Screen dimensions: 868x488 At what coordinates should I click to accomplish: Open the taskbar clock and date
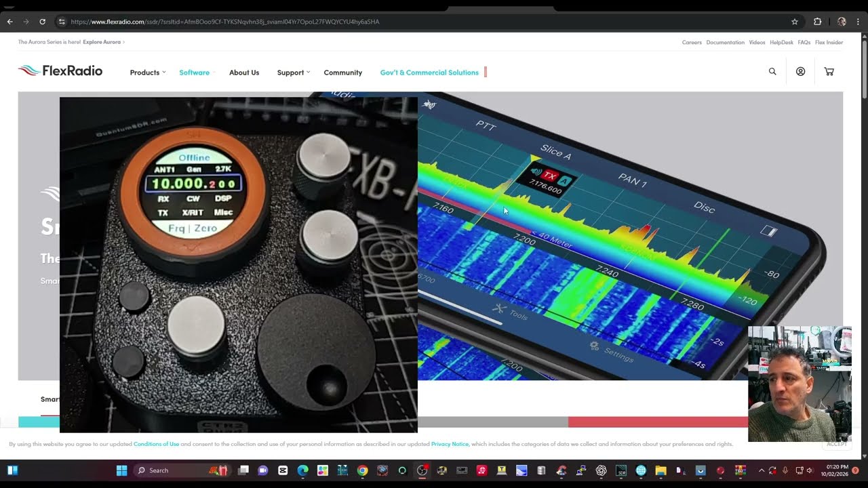tap(834, 470)
